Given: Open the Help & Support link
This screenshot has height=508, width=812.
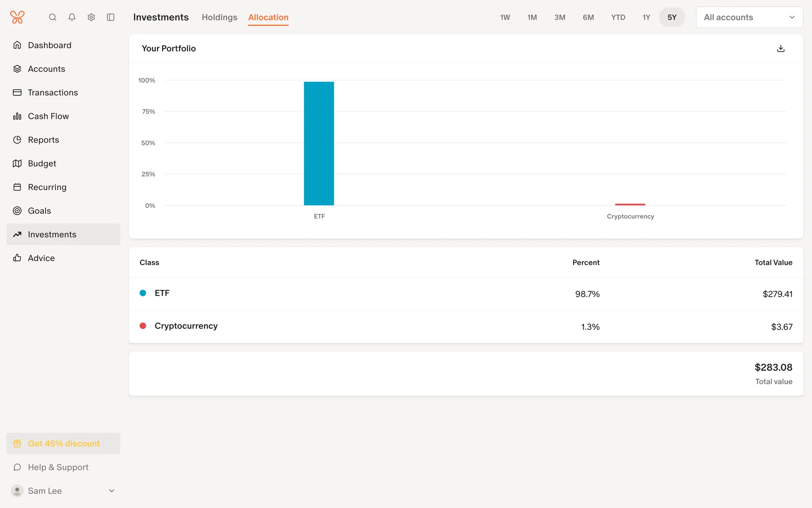Looking at the screenshot, I should coord(58,467).
